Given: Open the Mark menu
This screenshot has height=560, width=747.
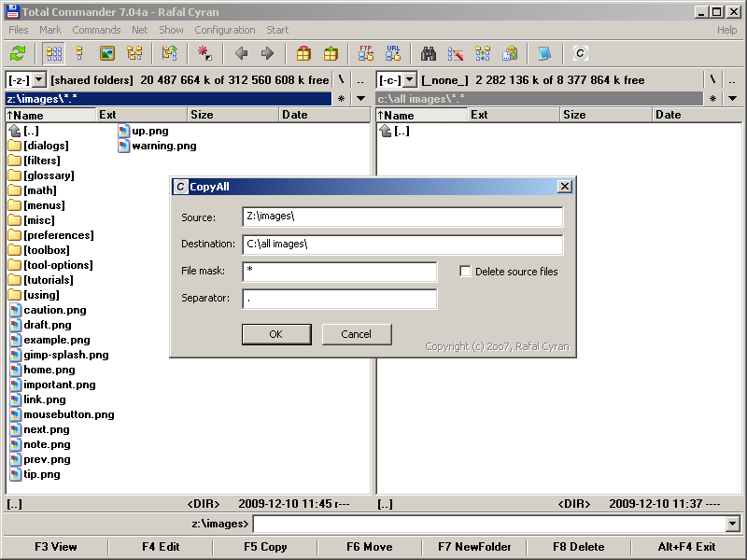Looking at the screenshot, I should tap(50, 30).
